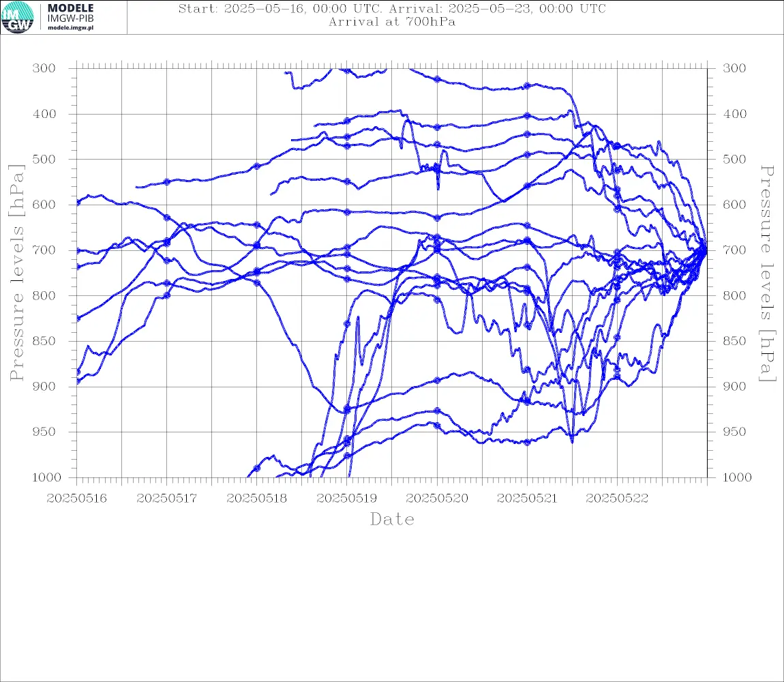This screenshot has width=784, height=682.
Task: Click the 20250520 date axis label
Action: point(437,499)
